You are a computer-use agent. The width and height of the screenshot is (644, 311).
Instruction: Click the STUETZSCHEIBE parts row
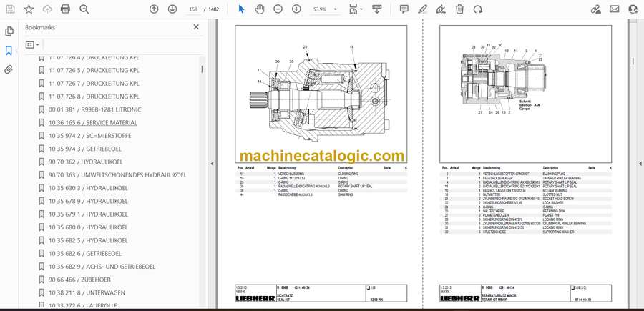(x=525, y=232)
